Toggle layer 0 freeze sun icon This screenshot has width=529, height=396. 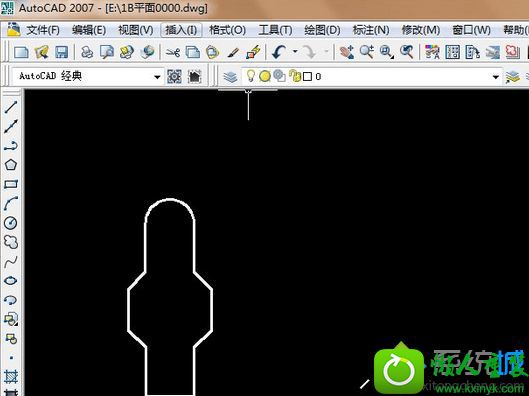coord(265,76)
